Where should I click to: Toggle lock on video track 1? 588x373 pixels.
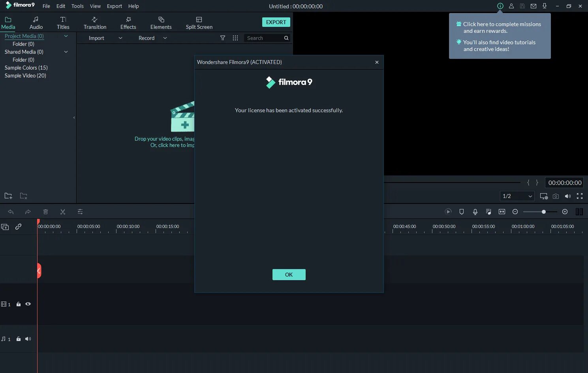[x=19, y=304]
